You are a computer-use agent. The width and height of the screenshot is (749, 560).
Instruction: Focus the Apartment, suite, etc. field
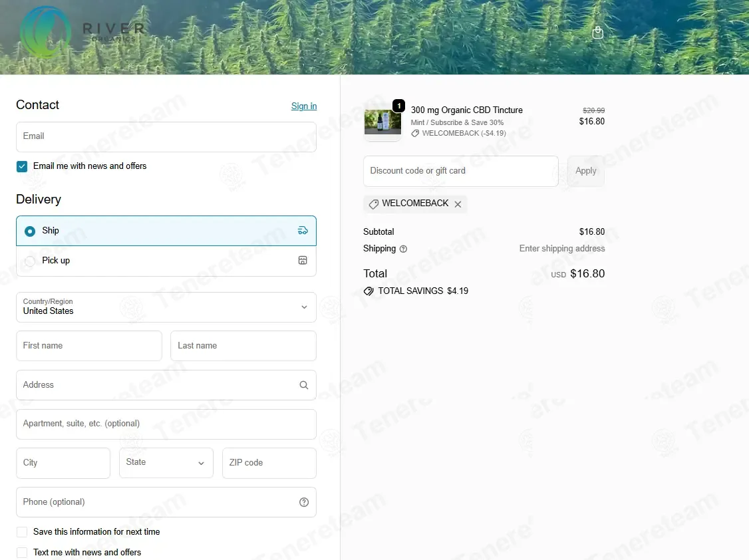tap(166, 424)
